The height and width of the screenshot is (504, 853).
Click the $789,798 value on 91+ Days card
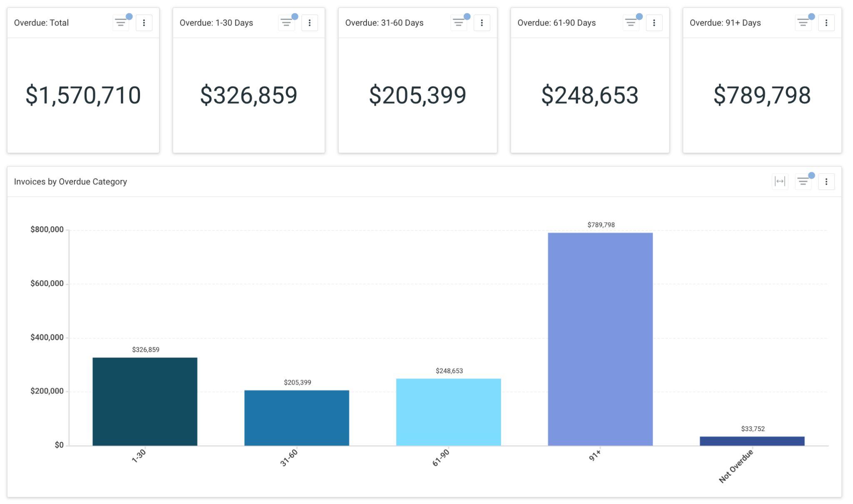[x=762, y=95]
